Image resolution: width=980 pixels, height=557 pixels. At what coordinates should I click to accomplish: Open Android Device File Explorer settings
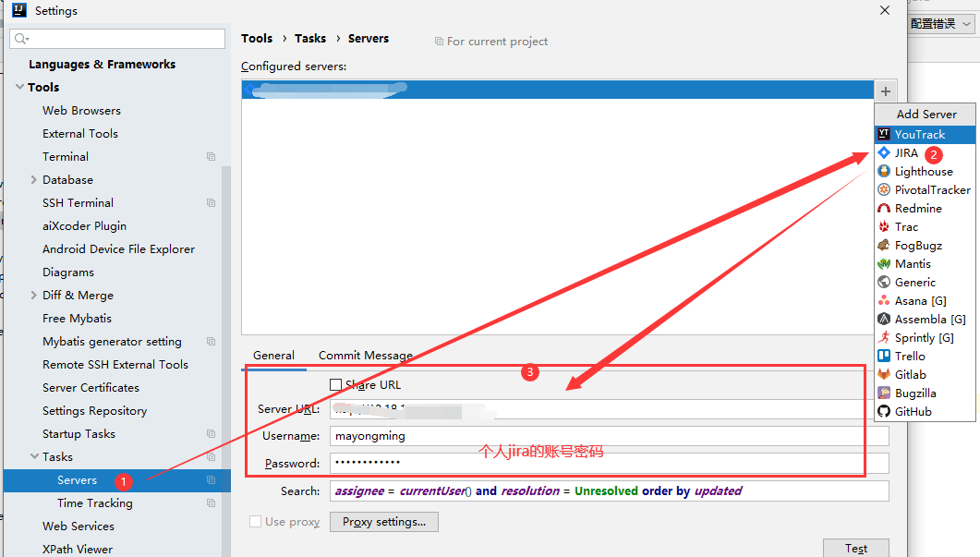[x=119, y=249]
